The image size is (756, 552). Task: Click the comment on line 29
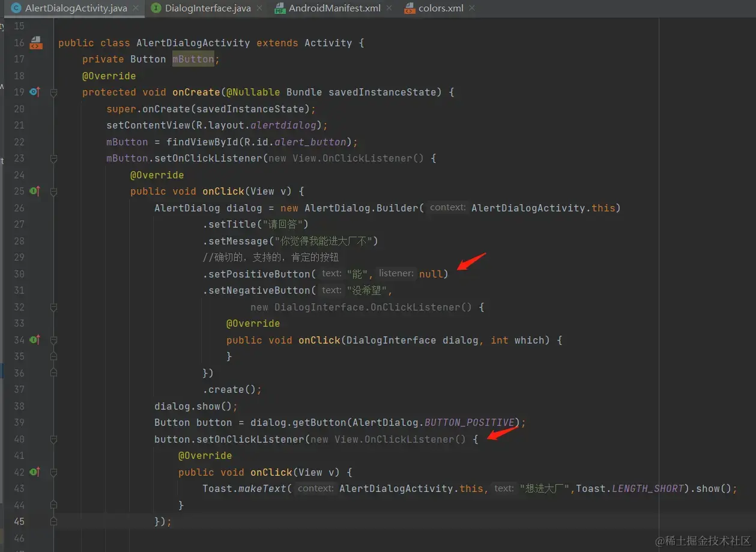point(271,257)
